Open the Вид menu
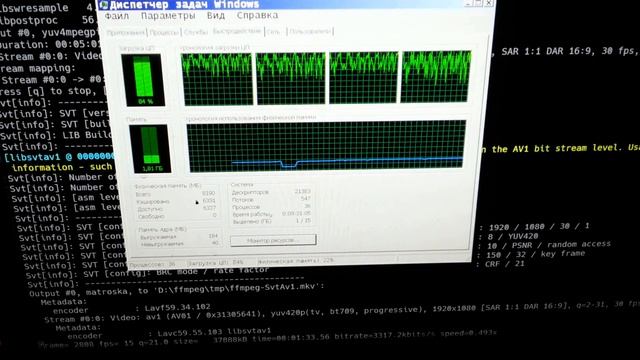The height and width of the screenshot is (360, 640). (x=216, y=16)
